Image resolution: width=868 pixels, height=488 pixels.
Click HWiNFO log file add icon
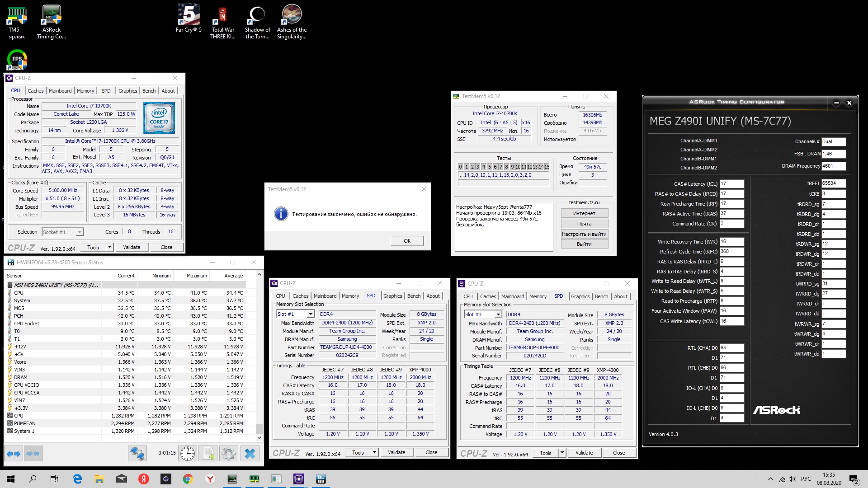point(208,453)
